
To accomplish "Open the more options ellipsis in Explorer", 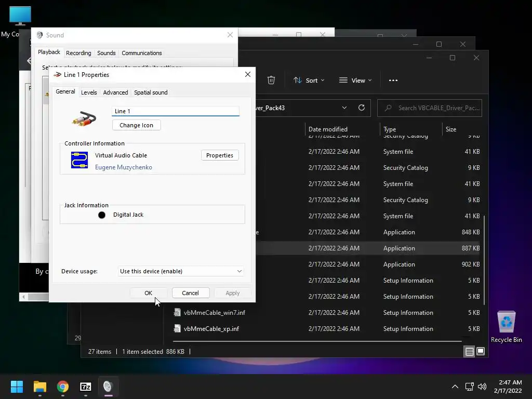I will click(x=393, y=81).
